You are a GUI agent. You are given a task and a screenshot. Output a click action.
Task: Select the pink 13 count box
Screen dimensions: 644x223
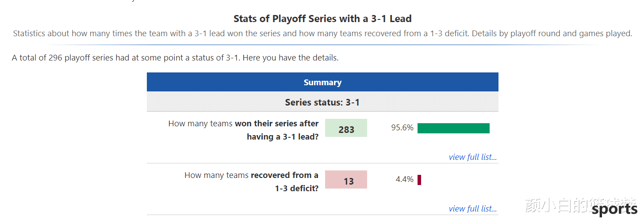point(346,180)
